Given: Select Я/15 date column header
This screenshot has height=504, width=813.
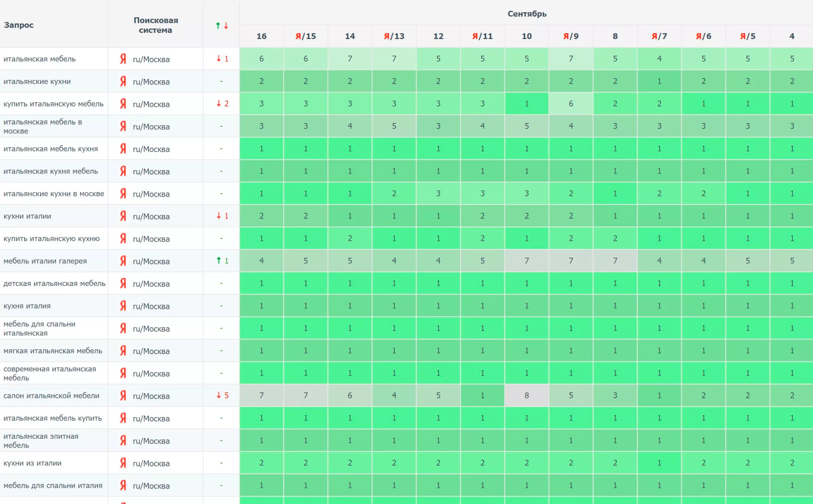Looking at the screenshot, I should (305, 36).
